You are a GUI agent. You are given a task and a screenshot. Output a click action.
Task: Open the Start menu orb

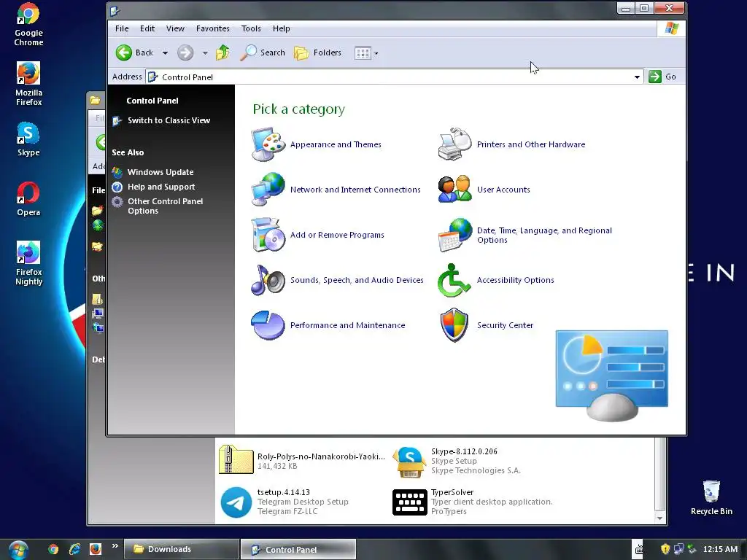18,550
